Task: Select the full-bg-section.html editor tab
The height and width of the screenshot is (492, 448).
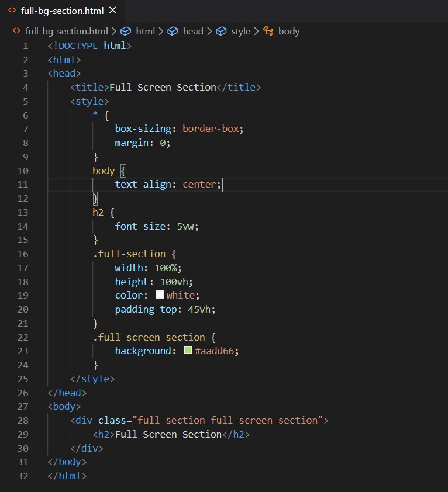Action: [62, 11]
